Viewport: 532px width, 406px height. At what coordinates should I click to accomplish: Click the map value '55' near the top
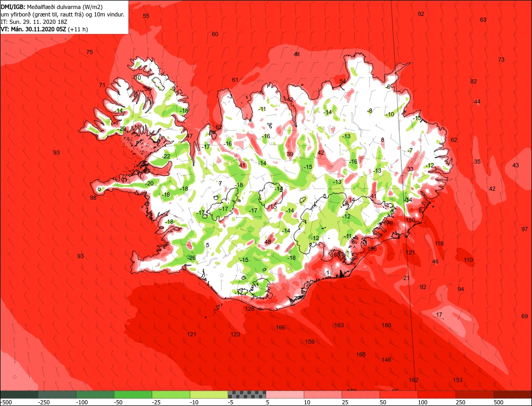tap(146, 16)
